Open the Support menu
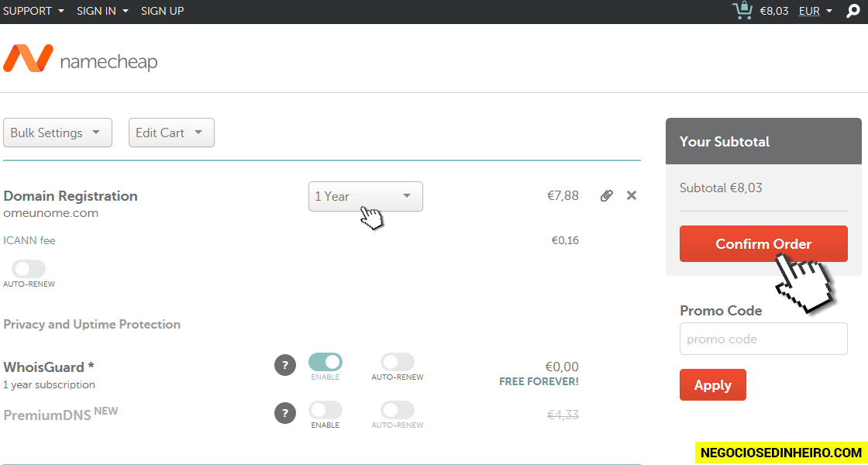Image resolution: width=868 pixels, height=465 pixels. coord(34,11)
